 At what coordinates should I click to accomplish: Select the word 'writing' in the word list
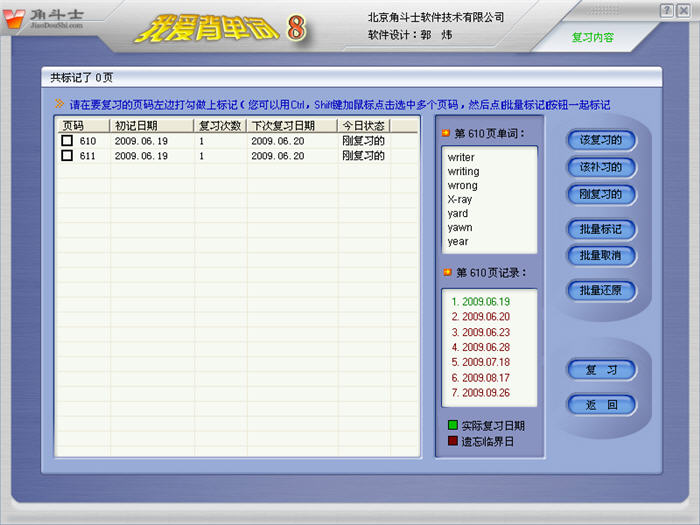coord(463,171)
